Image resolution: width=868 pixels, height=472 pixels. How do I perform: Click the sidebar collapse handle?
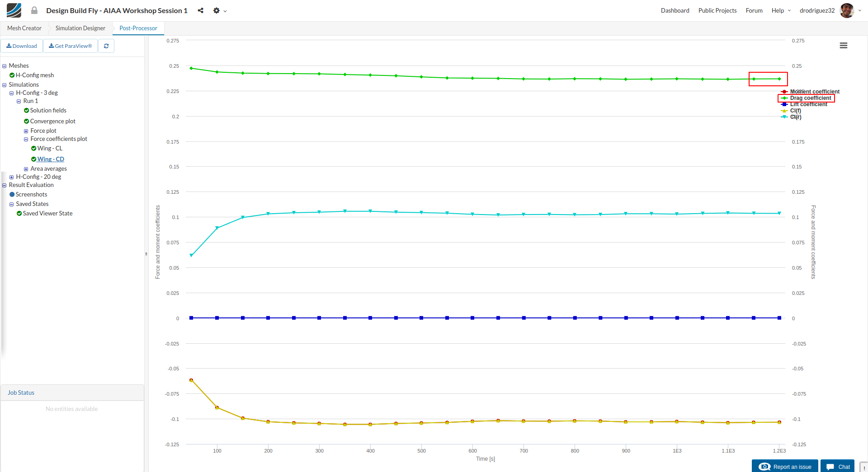click(x=146, y=254)
